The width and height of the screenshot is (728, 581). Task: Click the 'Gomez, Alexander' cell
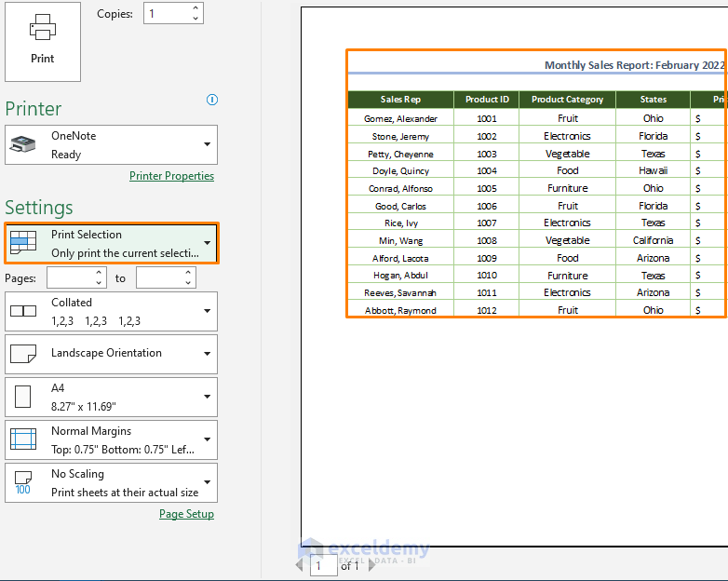400,118
